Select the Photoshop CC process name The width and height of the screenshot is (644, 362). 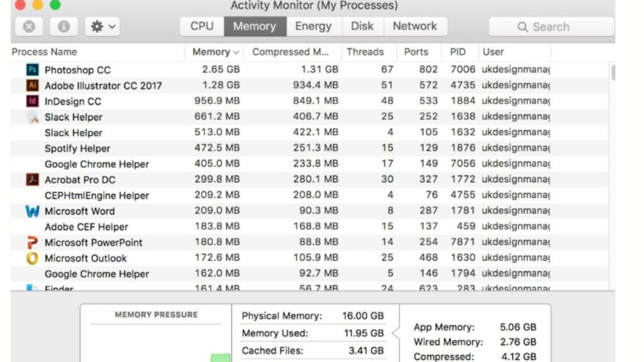pos(77,70)
